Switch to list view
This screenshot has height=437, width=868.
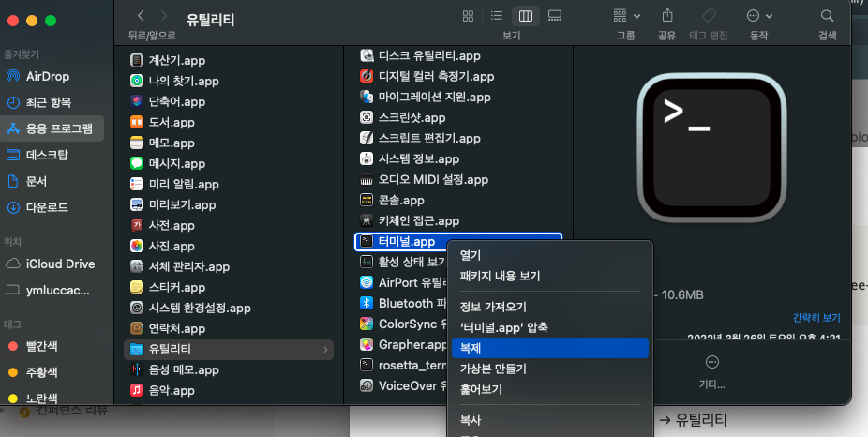coord(497,16)
